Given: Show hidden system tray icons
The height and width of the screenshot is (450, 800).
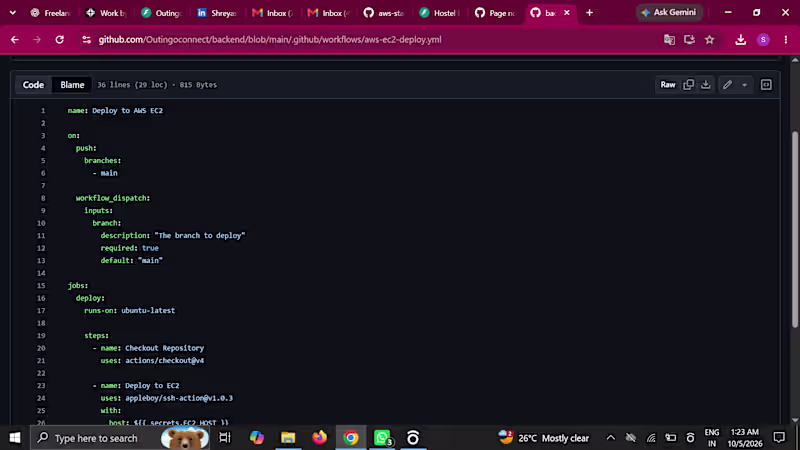Looking at the screenshot, I should [x=610, y=438].
